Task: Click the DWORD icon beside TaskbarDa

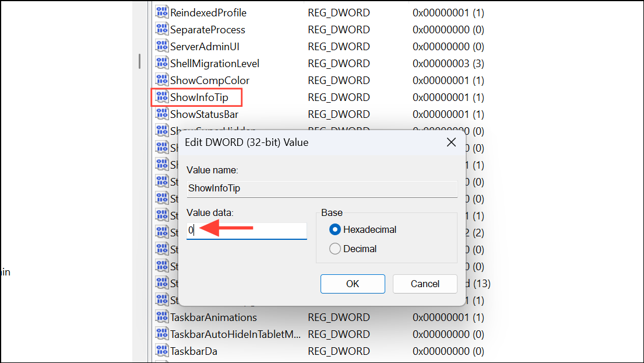Action: [161, 351]
